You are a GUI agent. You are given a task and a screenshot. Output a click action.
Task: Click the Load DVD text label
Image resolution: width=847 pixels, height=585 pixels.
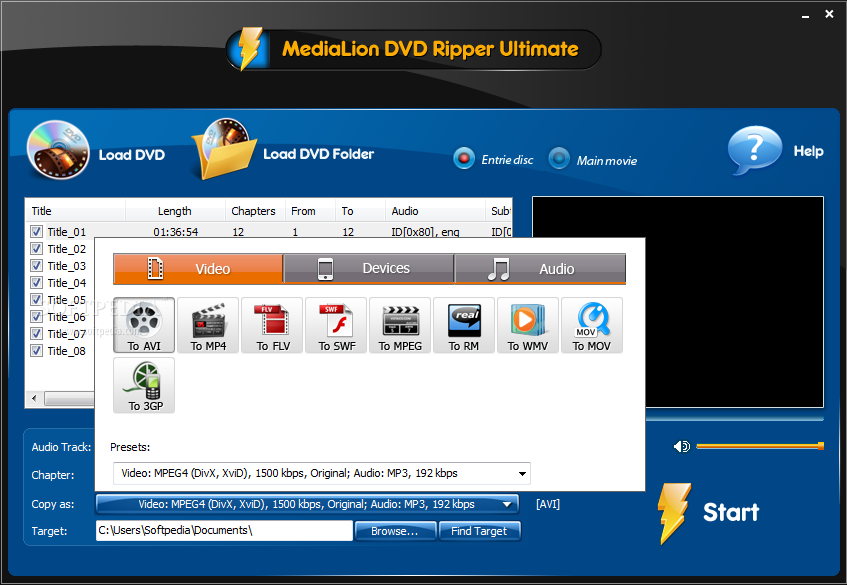(x=131, y=155)
